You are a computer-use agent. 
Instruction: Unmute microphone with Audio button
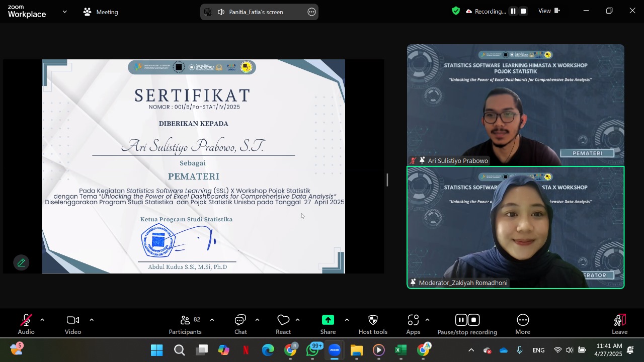[26, 324]
